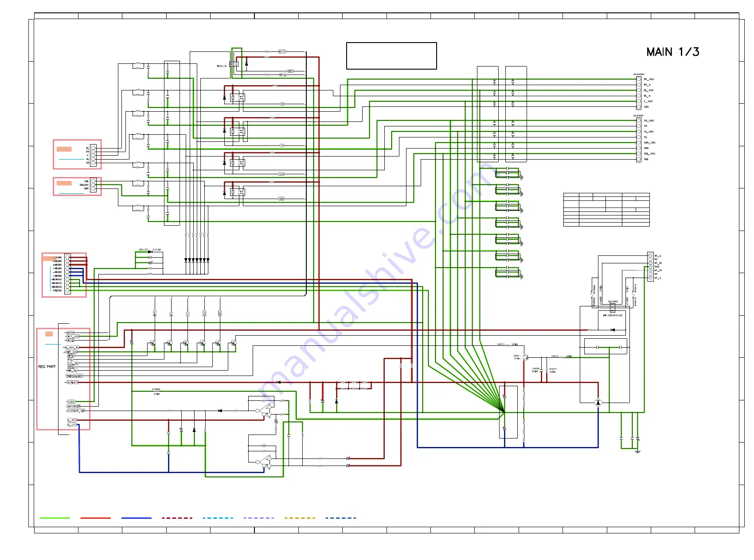The height and width of the screenshot is (560, 754).
Task: Click the ZD4157 zener diode label
Action: click(143, 250)
